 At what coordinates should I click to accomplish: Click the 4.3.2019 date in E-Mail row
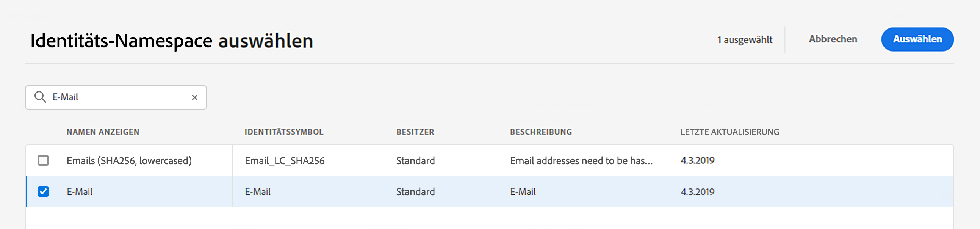697,192
